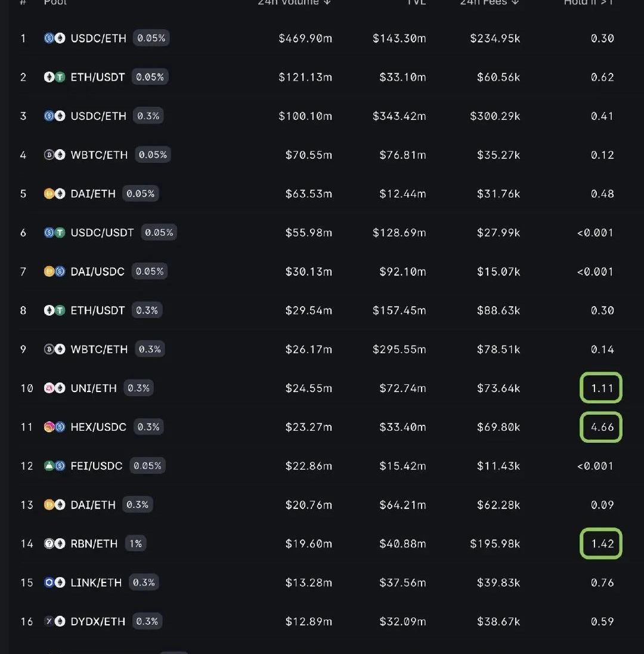Click the UNI/ETH token pair icon
Image resolution: width=644 pixels, height=654 pixels.
[54, 388]
